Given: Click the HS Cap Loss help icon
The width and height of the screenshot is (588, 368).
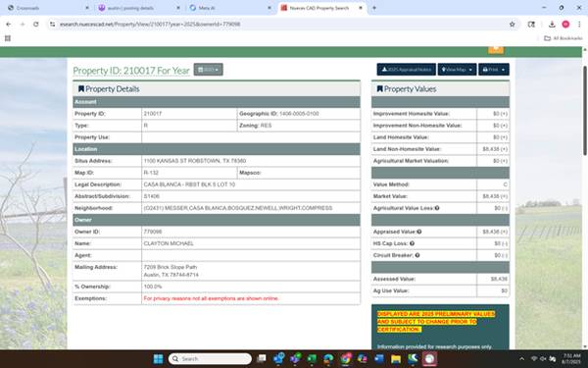Looking at the screenshot, I should [413, 243].
